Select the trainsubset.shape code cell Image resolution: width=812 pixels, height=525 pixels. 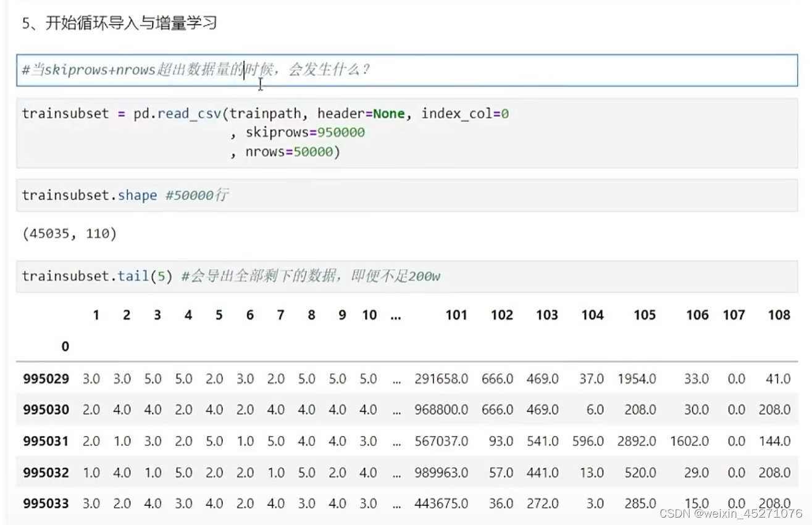click(x=407, y=195)
